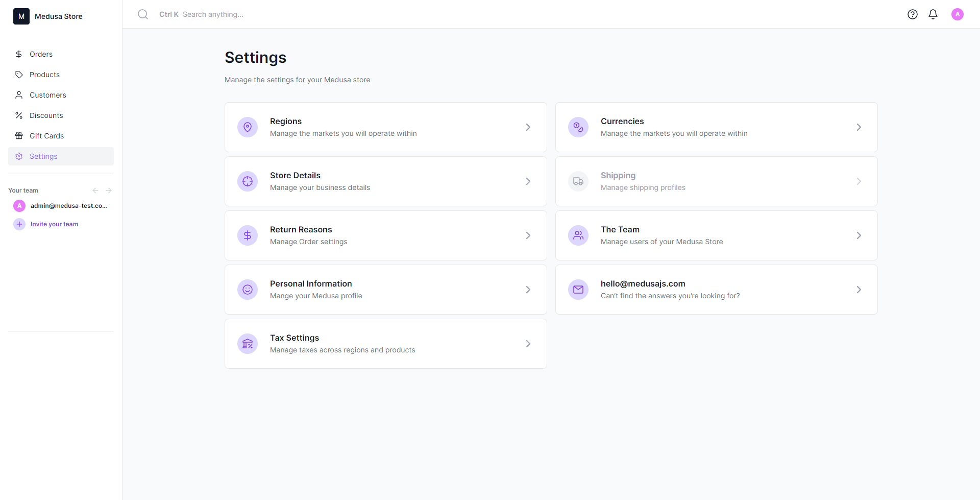Navigate to Discounts
This screenshot has width=980, height=500.
(45, 115)
